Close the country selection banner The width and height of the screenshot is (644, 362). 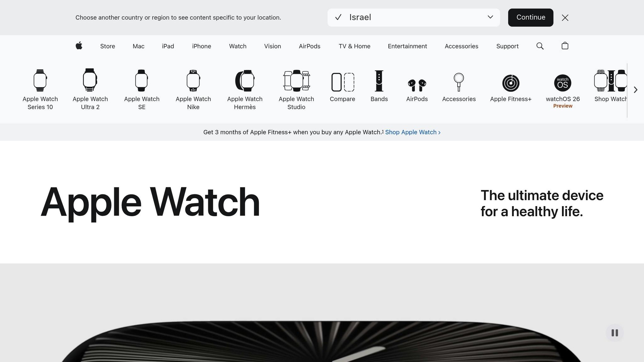(x=565, y=18)
